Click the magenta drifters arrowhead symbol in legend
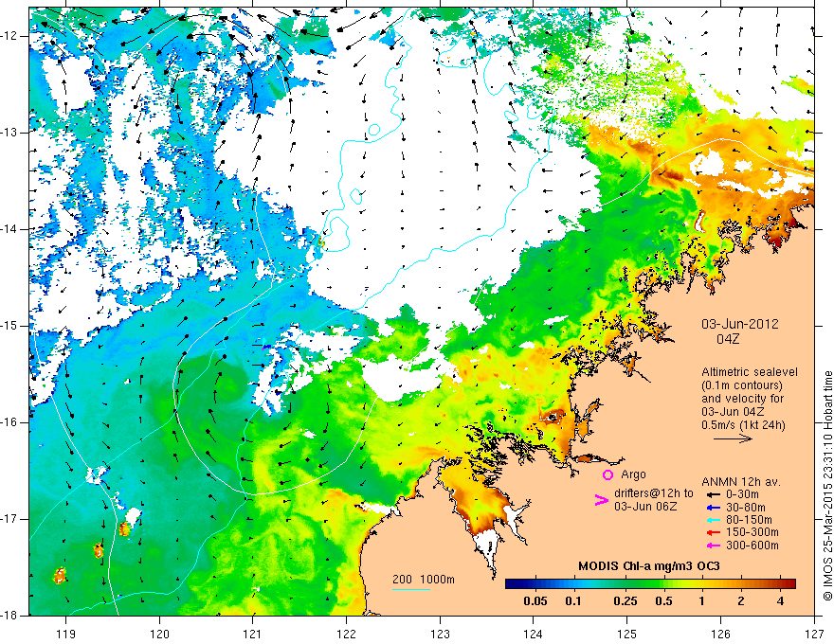This screenshot has width=834, height=644. [x=601, y=500]
